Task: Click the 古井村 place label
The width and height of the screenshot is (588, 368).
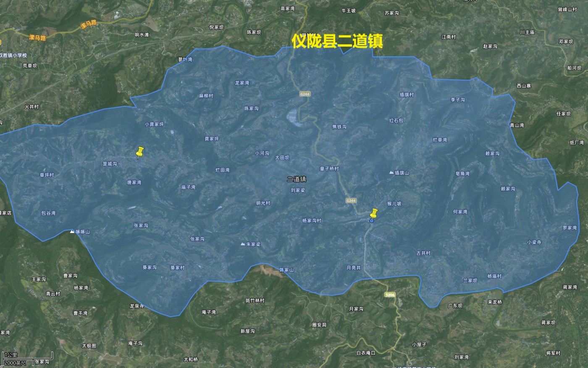Action: click(x=423, y=253)
